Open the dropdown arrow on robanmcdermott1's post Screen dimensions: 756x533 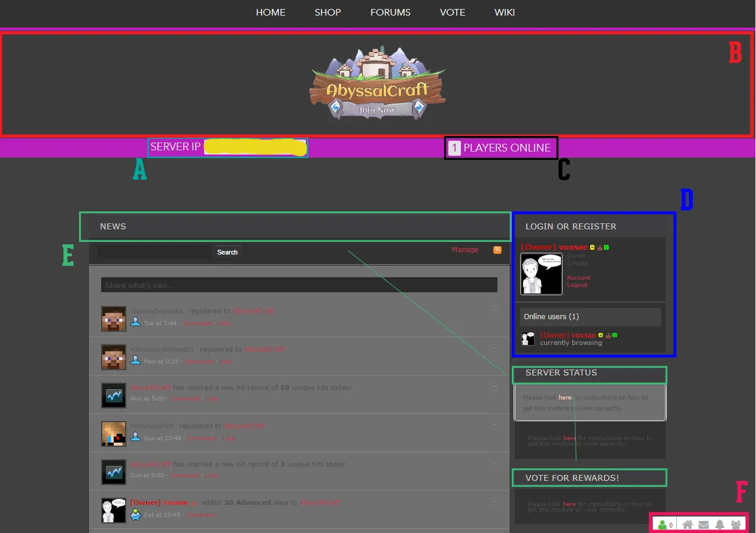[x=494, y=348]
